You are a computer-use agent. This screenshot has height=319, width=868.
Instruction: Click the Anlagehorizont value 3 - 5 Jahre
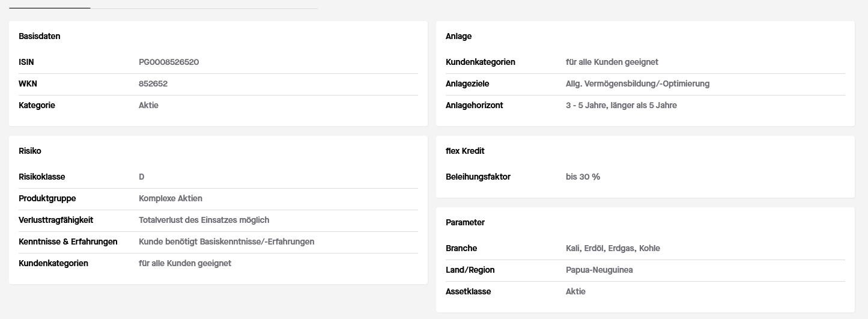[621, 105]
